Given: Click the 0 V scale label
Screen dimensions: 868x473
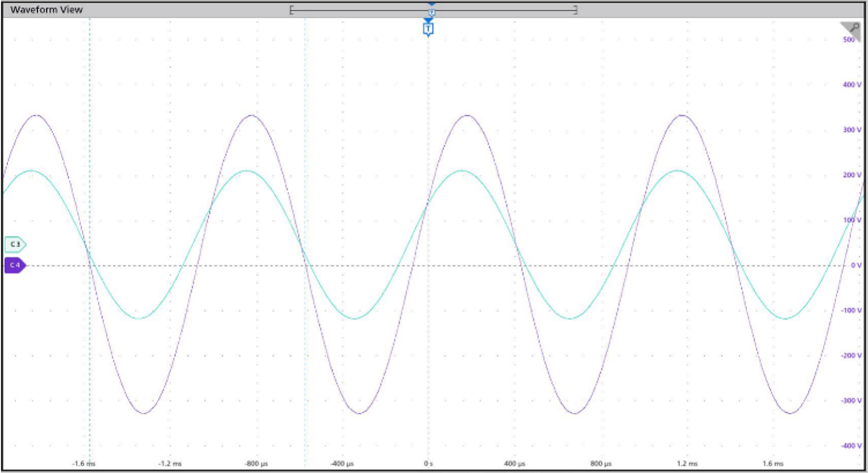Looking at the screenshot, I should (856, 265).
